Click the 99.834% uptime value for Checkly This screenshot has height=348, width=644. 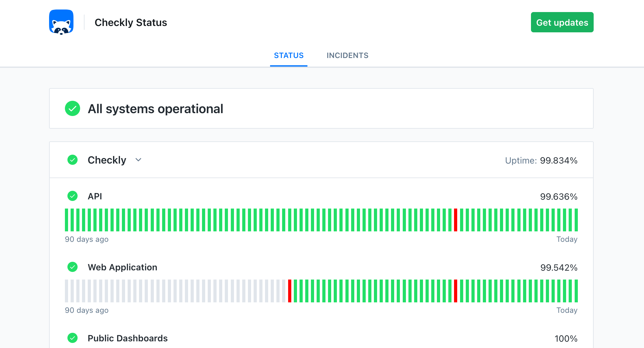[559, 160]
